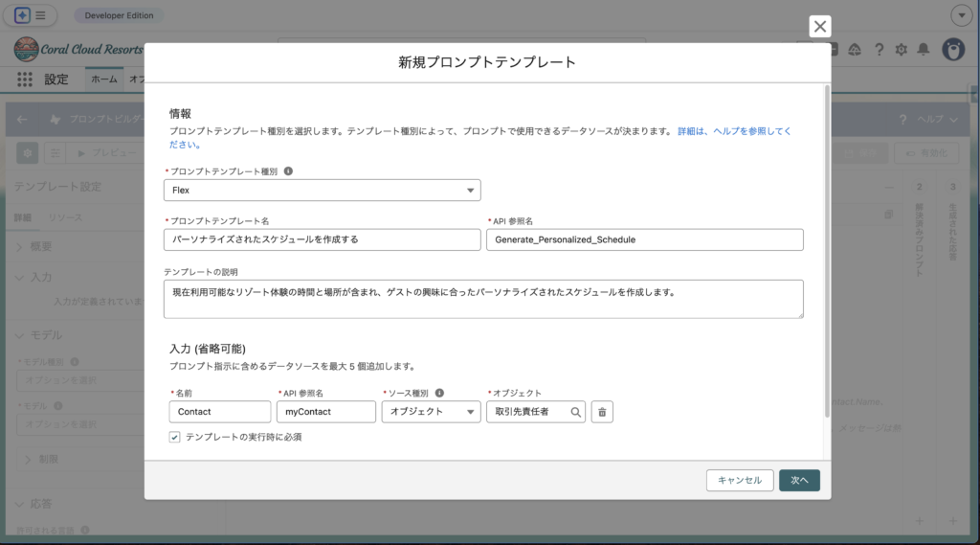Close the modal with the X icon
Image resolution: width=980 pixels, height=545 pixels.
coord(820,27)
